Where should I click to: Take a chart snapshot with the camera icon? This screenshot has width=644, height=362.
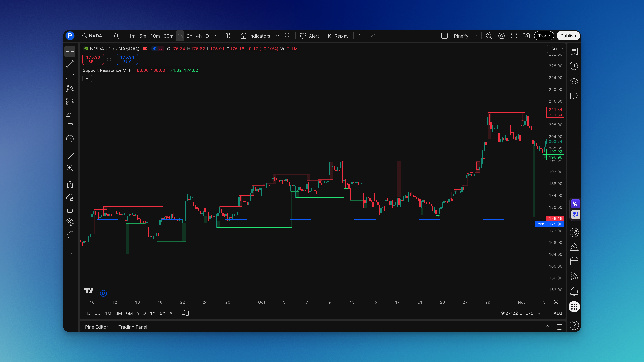point(526,36)
